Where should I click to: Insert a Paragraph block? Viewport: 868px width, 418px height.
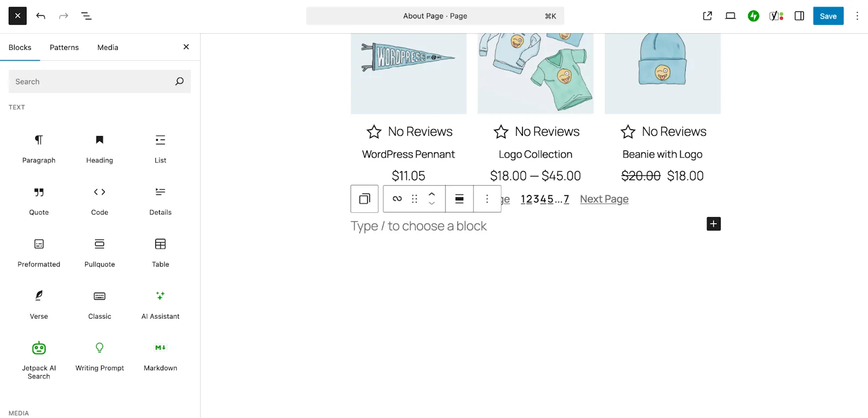39,149
